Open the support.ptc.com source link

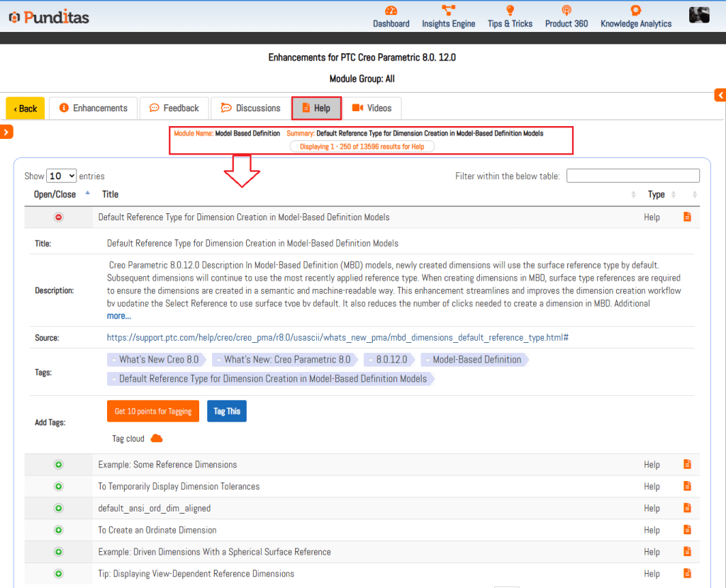[x=337, y=338]
